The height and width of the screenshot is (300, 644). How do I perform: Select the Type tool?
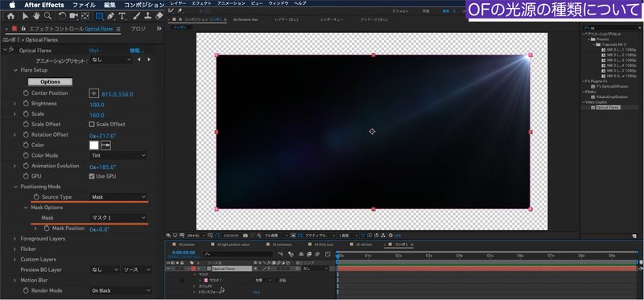click(x=122, y=16)
